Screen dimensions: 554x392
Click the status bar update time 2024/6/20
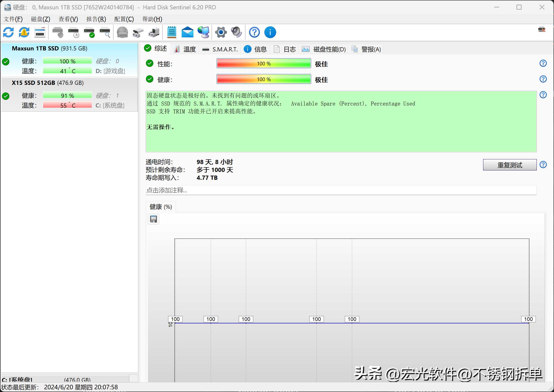click(x=81, y=387)
